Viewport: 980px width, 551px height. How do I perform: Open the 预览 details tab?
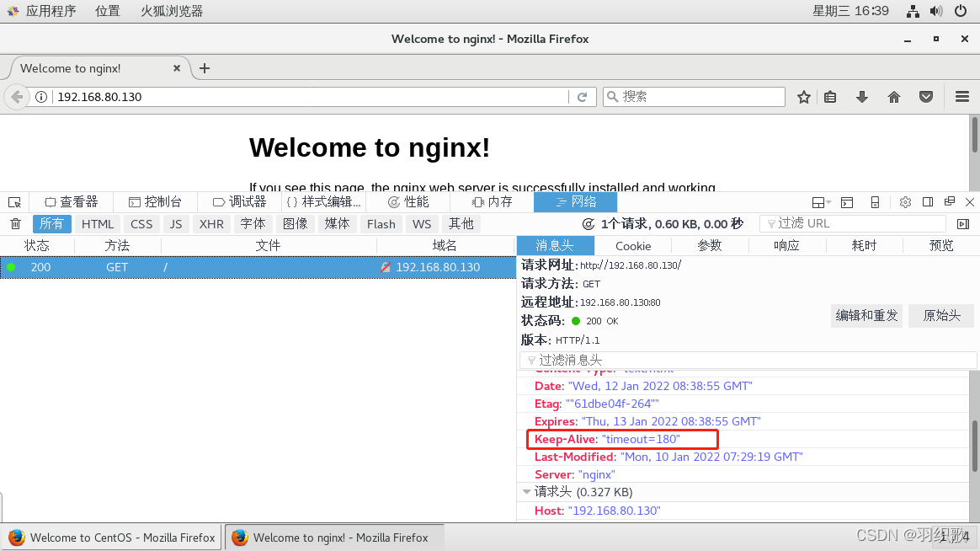click(941, 246)
